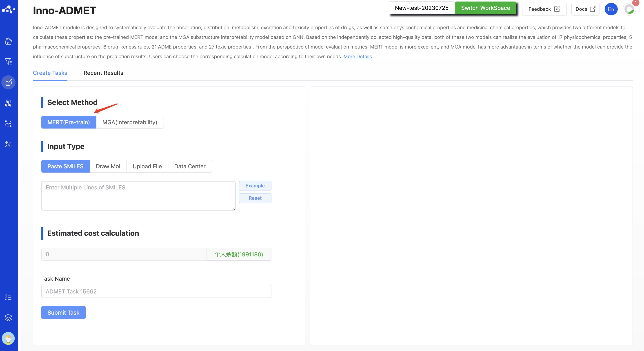Click the Estimated cost calculation heading
This screenshot has width=644, height=351.
coord(93,233)
